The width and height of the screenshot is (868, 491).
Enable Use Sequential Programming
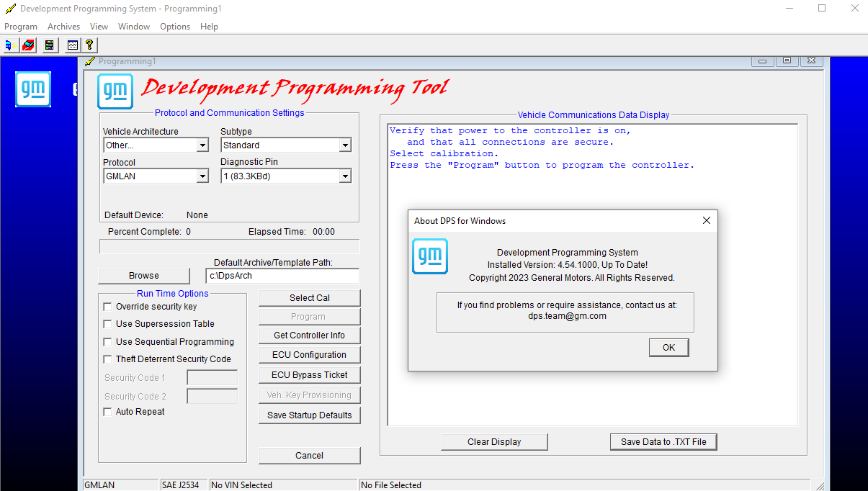[x=107, y=342]
